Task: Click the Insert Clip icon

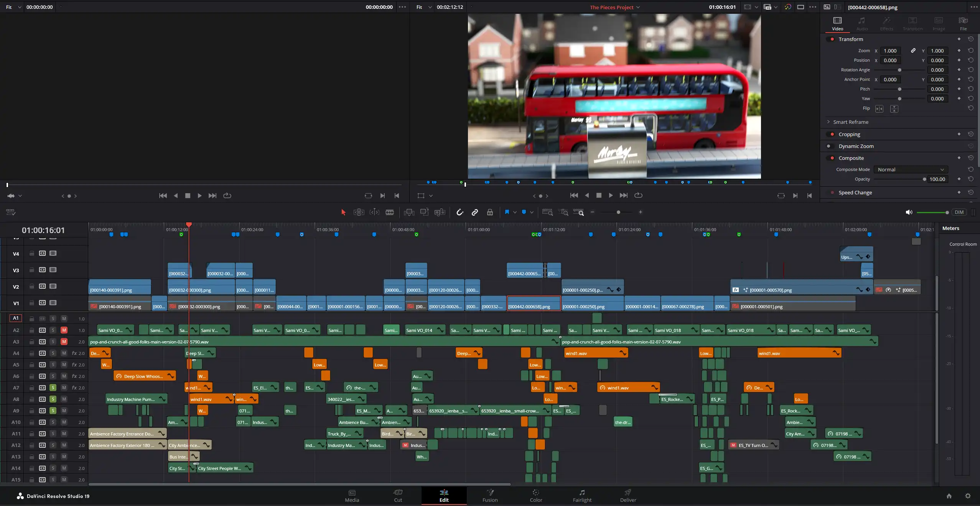Action: pos(409,212)
